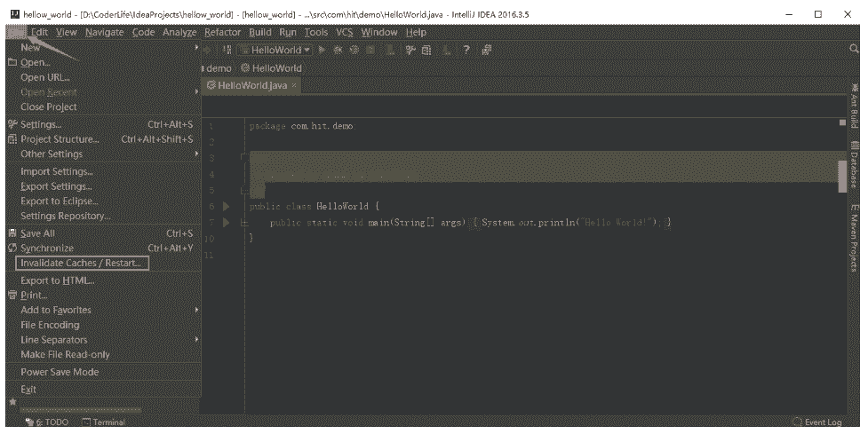This screenshot has height=434, width=868.
Task: Toggle Power Save Mode in File menu
Action: tap(60, 372)
